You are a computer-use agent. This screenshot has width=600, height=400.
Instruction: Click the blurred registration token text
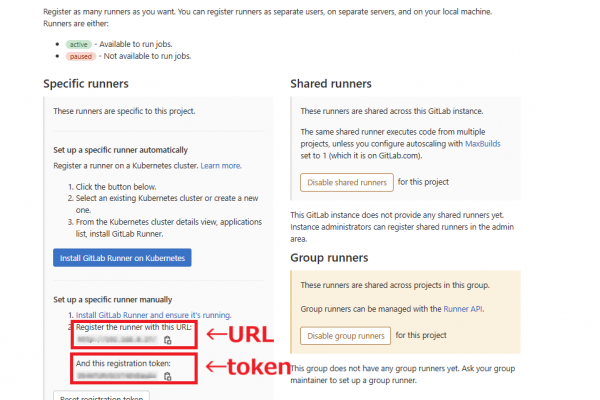pyautogui.click(x=117, y=376)
